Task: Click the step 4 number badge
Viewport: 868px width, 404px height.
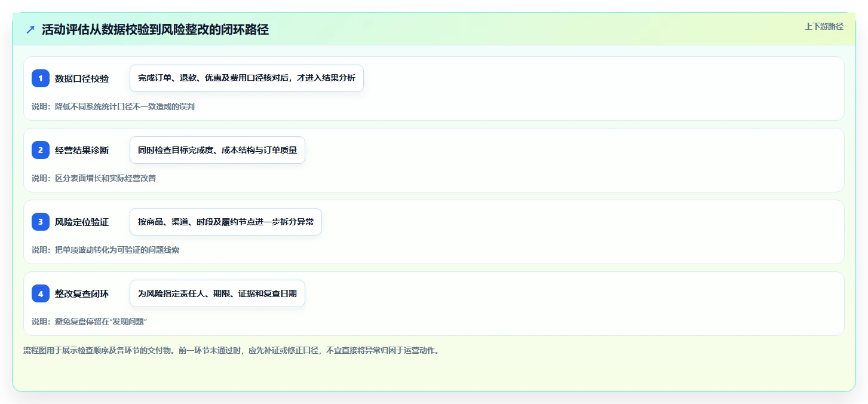Action: click(41, 293)
